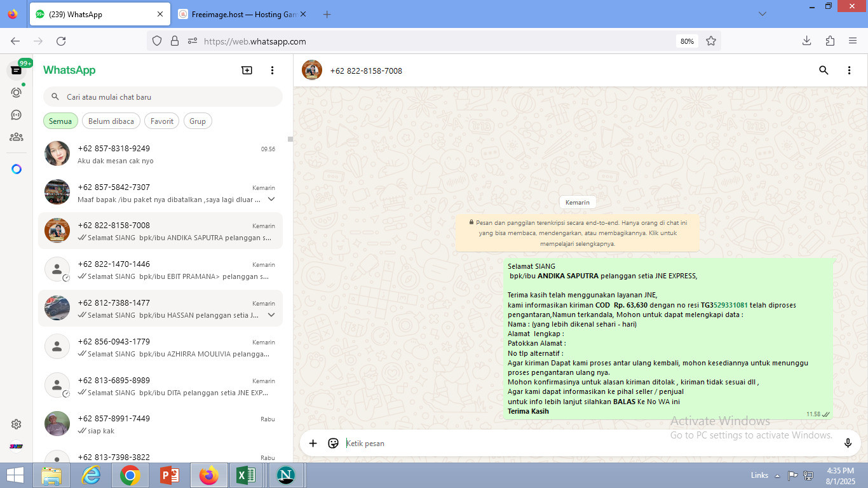Viewport: 868px width, 488px height.
Task: Select the Semua chat filter
Action: tap(60, 121)
